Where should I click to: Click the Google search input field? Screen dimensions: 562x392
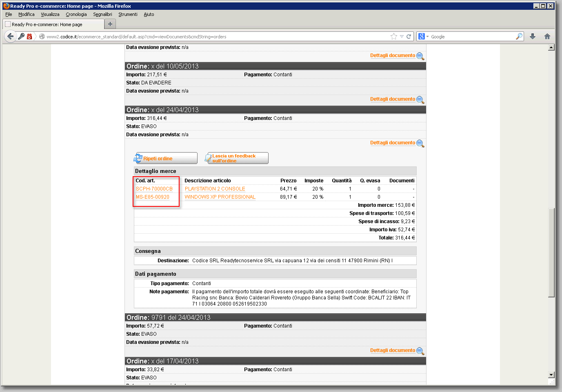tap(471, 37)
